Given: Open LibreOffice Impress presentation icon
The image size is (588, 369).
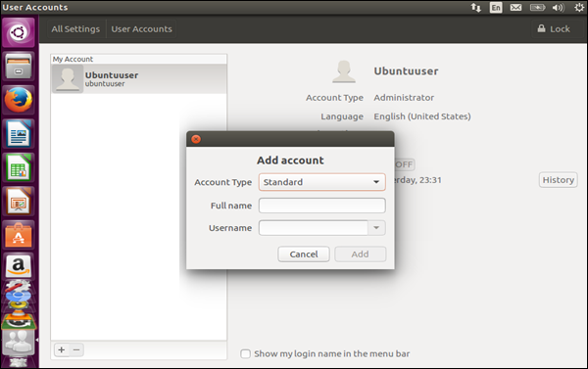Looking at the screenshot, I should [18, 202].
